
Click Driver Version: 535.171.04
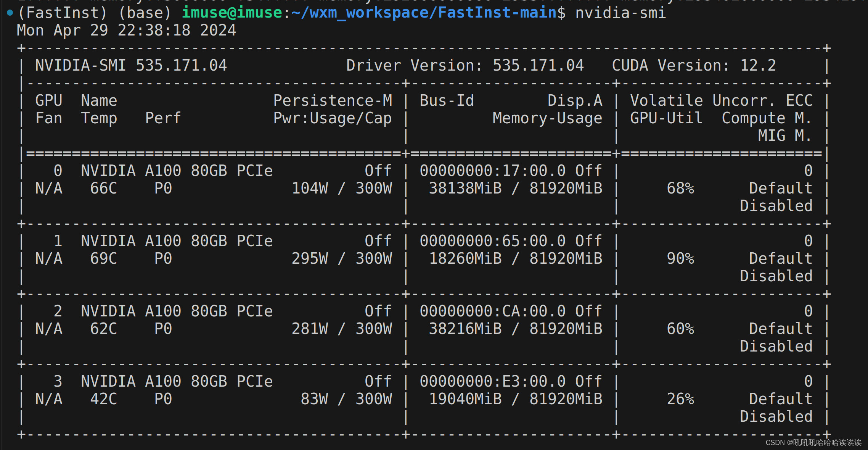[465, 65]
